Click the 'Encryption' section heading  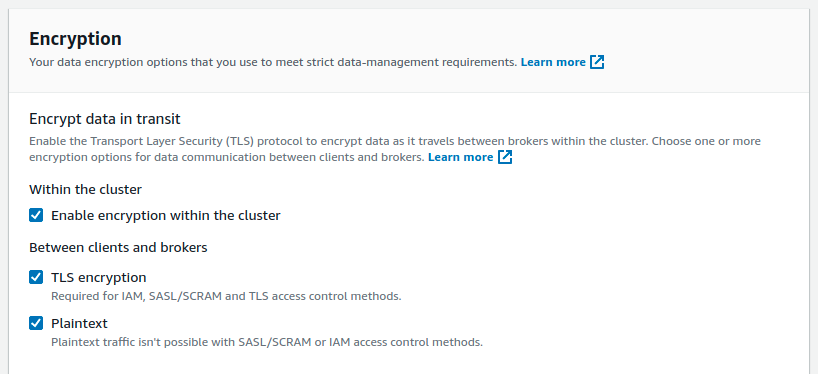[75, 39]
